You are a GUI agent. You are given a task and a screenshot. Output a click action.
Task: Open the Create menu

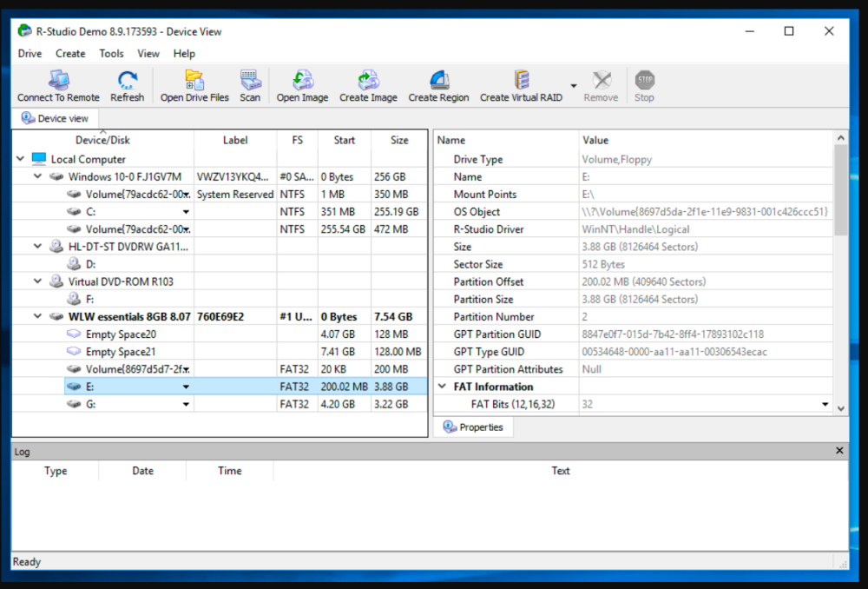point(70,53)
